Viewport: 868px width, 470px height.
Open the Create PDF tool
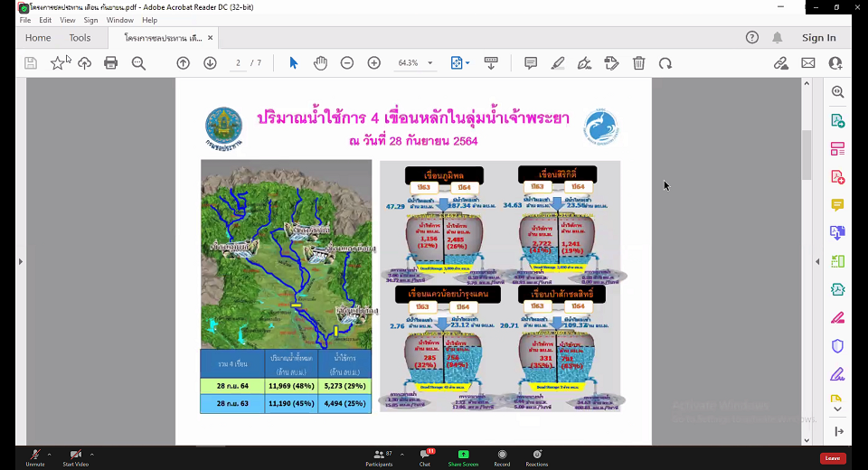coord(837,177)
